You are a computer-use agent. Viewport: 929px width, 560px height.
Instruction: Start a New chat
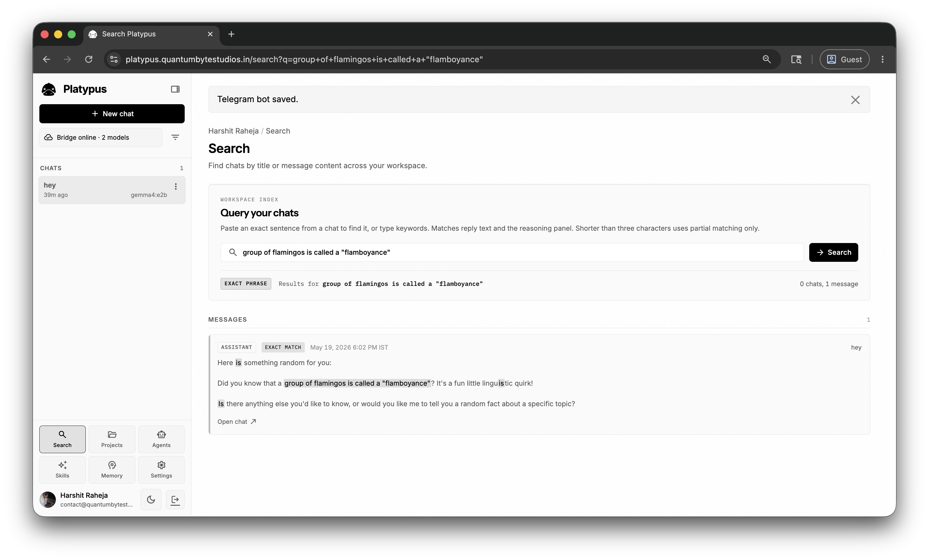112,113
